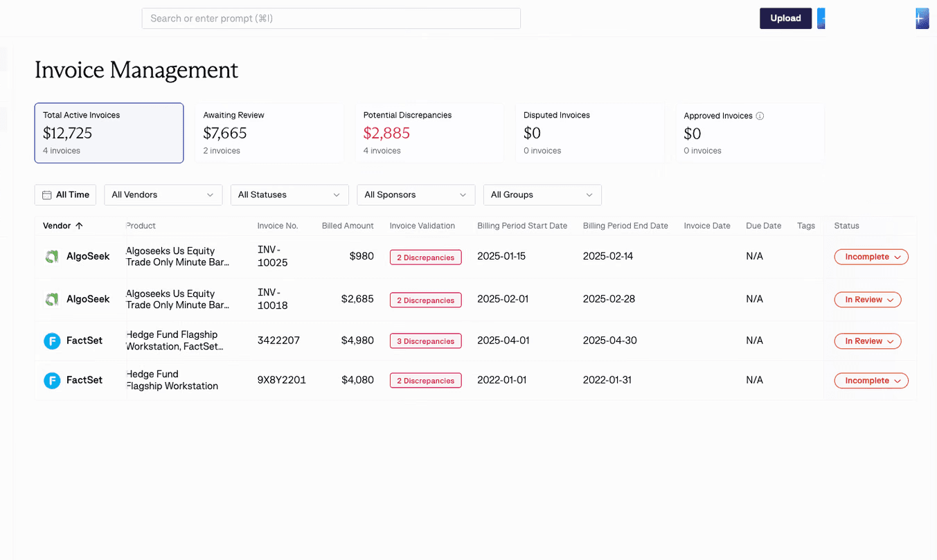Image resolution: width=937 pixels, height=560 pixels.
Task: Open the All Sponsors dropdown
Action: point(416,195)
